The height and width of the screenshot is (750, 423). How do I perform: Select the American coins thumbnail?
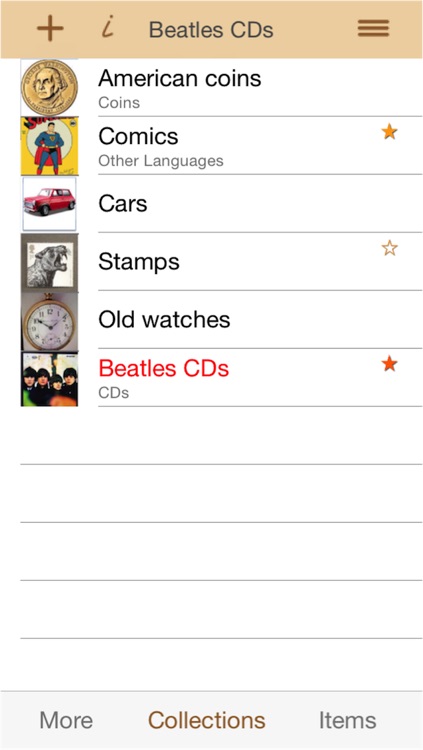(49, 87)
